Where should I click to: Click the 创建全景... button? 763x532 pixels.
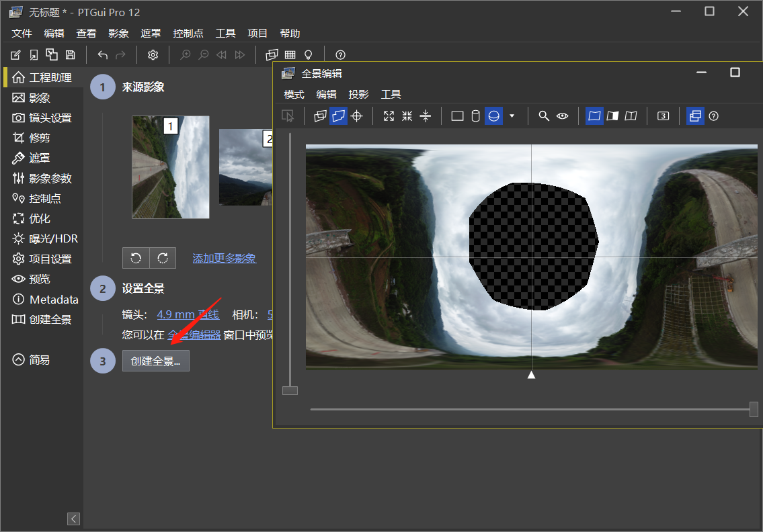(156, 361)
